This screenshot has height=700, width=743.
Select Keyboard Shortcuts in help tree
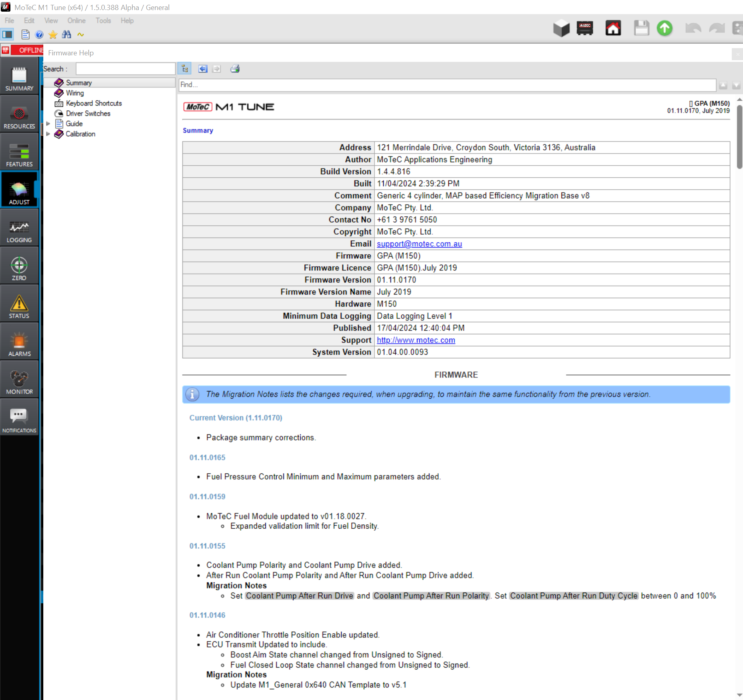point(93,103)
